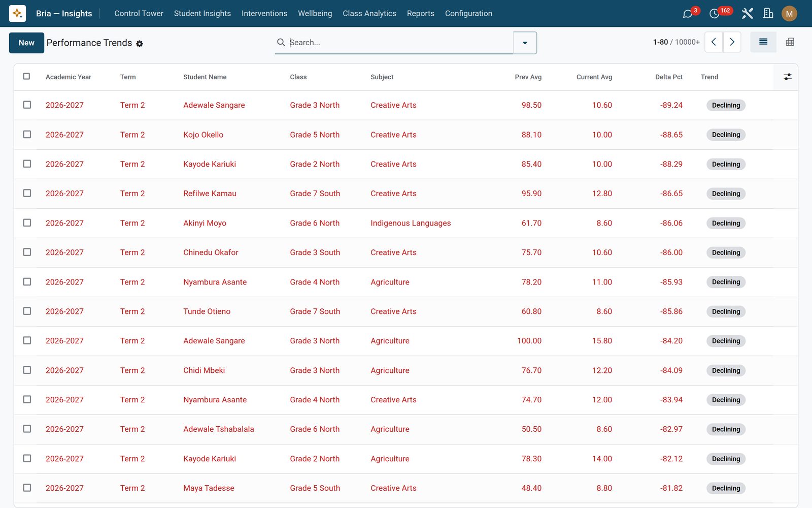
Task: Open the Reports menu
Action: tap(420, 13)
